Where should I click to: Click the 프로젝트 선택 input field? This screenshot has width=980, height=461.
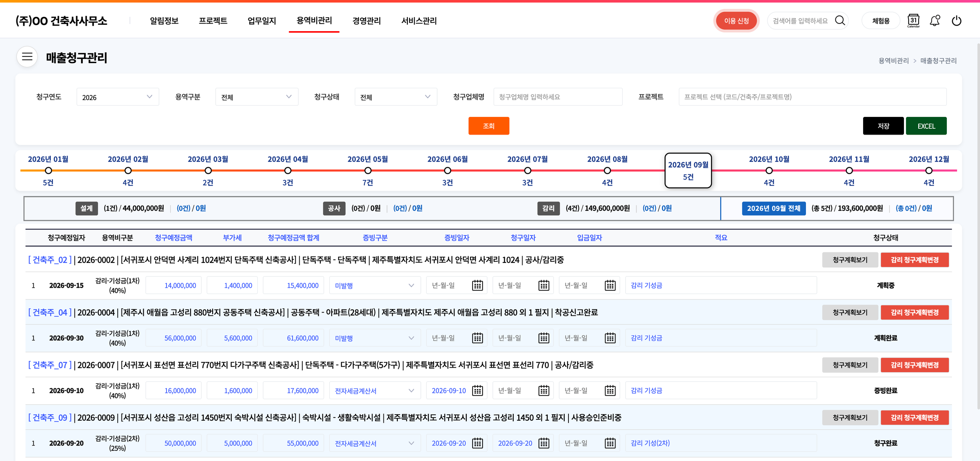(x=812, y=97)
